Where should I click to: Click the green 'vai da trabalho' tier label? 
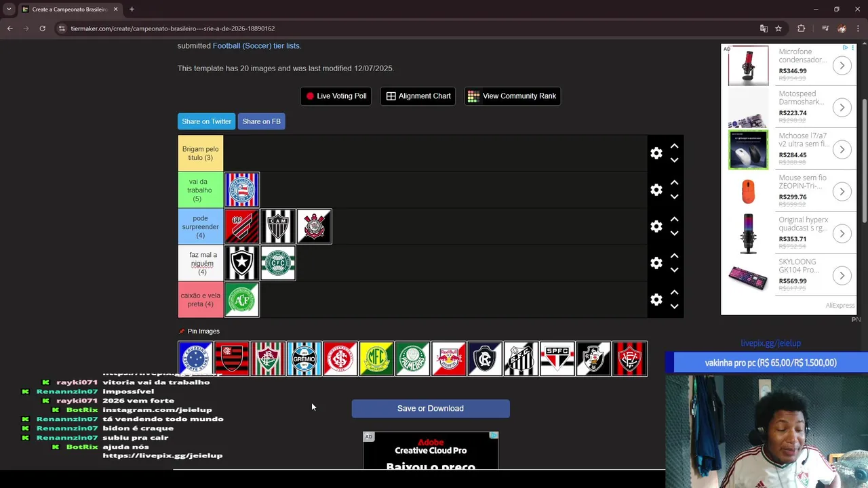200,190
